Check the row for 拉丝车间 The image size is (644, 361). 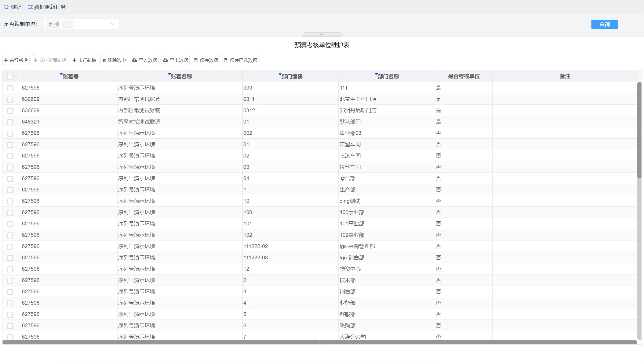(10, 167)
